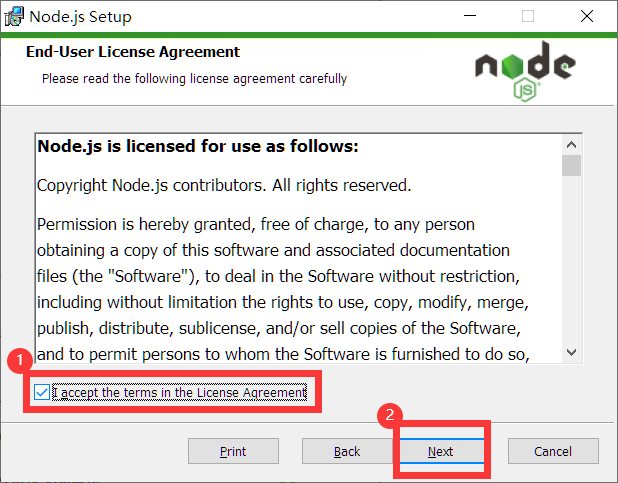Cancel the Node.js installation
The height and width of the screenshot is (483, 618).
[553, 451]
